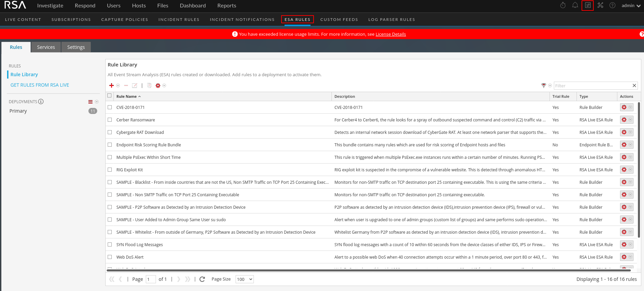The height and width of the screenshot is (291, 644).
Task: Click the help question mark icon in top bar
Action: point(612,5)
